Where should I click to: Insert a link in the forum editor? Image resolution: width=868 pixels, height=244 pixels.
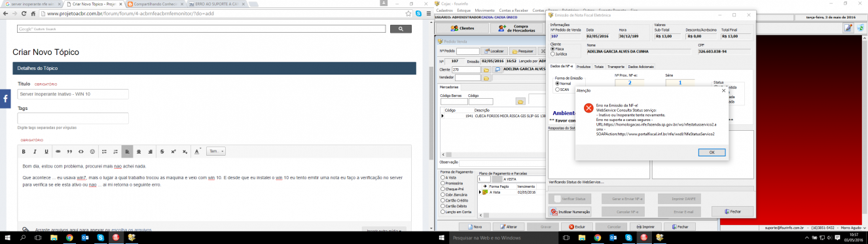58,151
